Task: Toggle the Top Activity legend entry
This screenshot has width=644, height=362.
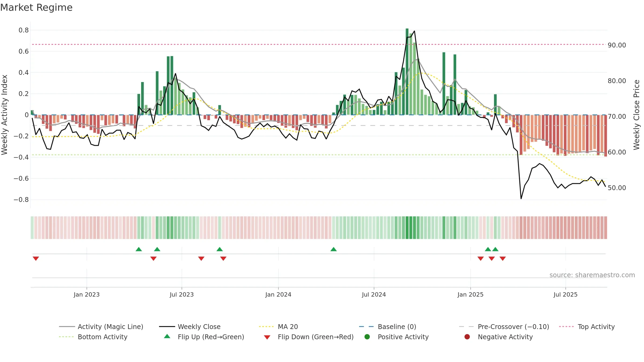Action: [587, 327]
